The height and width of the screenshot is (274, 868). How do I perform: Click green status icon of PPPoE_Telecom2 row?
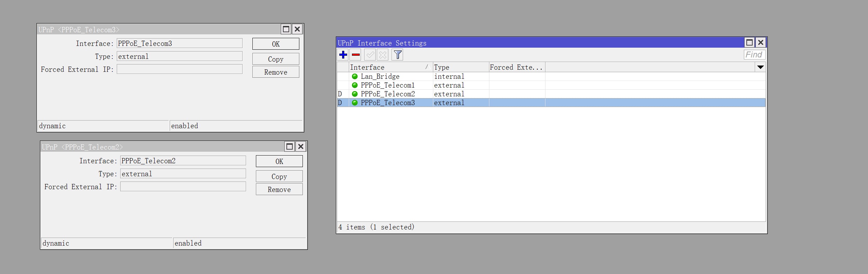point(355,94)
